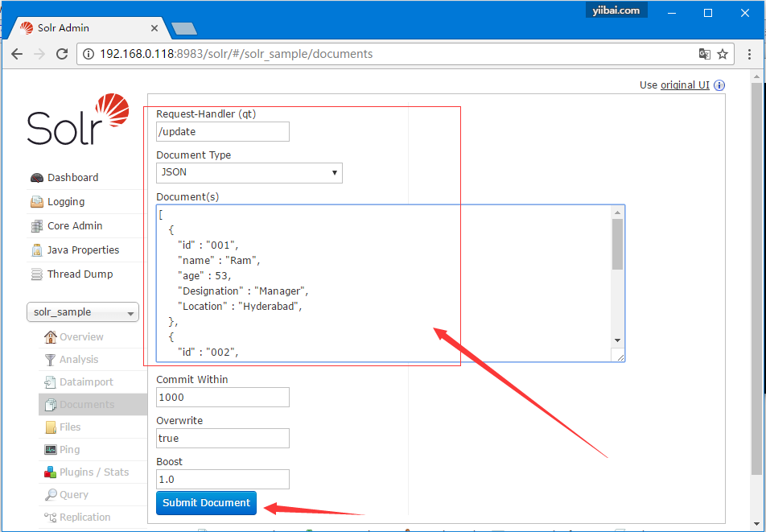Screen dimensions: 766x532
Task: Focus the Commit Within input field
Action: coord(222,397)
